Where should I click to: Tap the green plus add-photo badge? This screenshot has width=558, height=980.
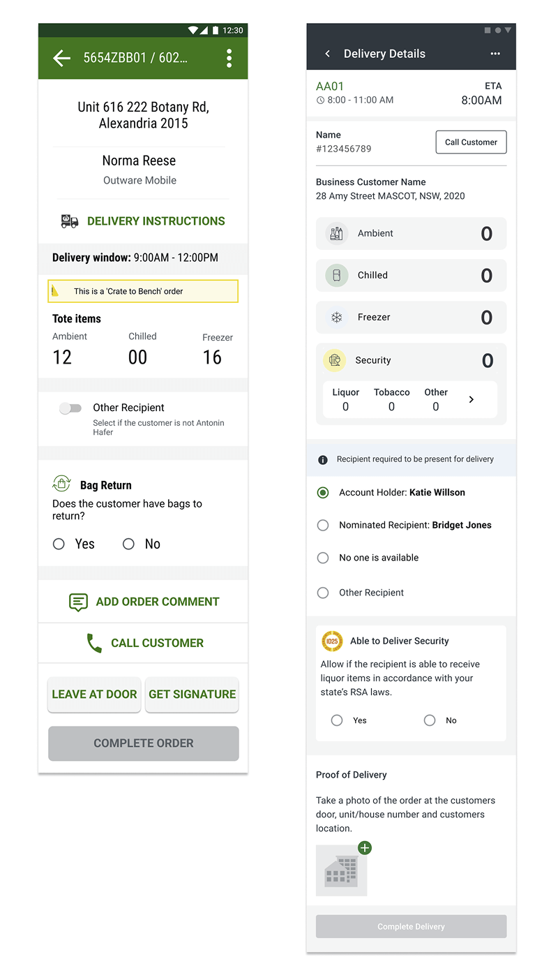coord(365,848)
